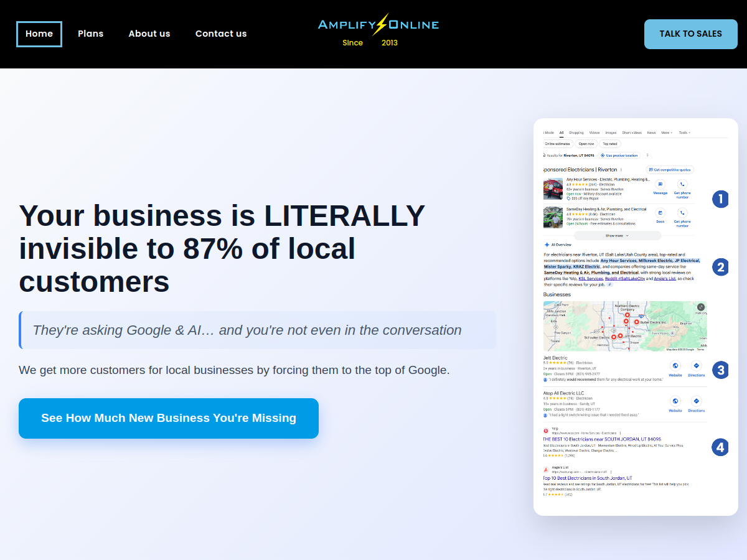
Task: Click the Yelp favicon icon
Action: (x=546, y=431)
